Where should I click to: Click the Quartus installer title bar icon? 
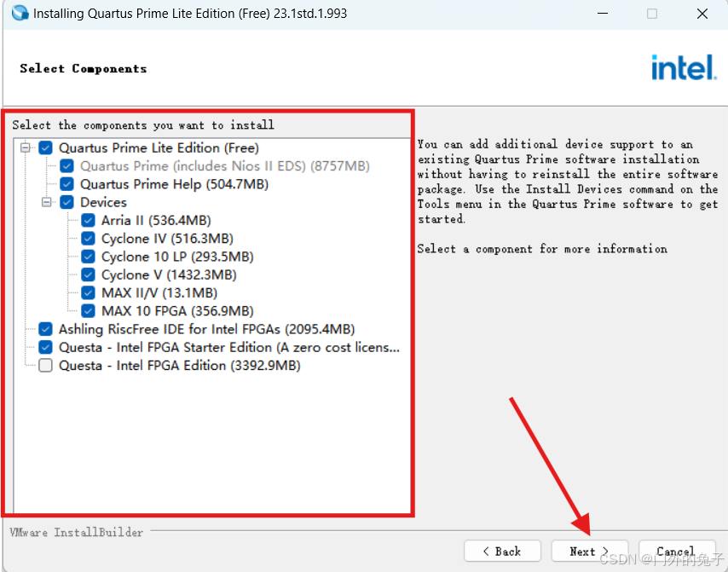20,13
